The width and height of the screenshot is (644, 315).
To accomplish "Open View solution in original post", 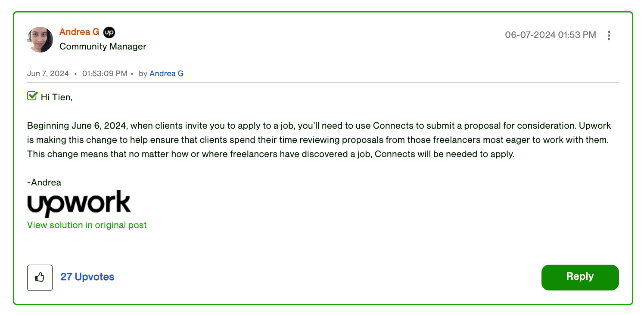I will 87,225.
